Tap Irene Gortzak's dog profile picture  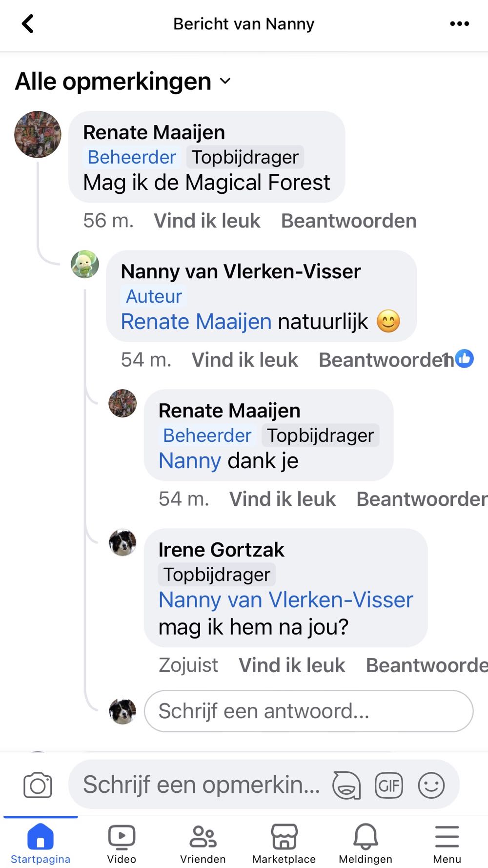click(122, 542)
